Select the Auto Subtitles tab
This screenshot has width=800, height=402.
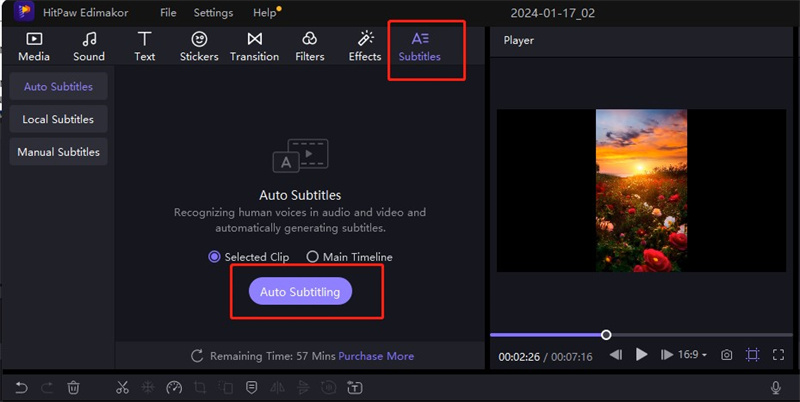coord(58,86)
